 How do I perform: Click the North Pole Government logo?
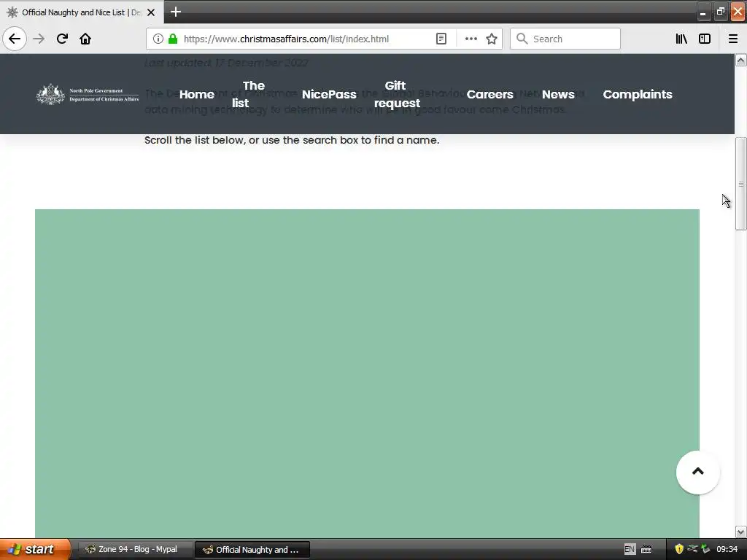[x=88, y=94]
